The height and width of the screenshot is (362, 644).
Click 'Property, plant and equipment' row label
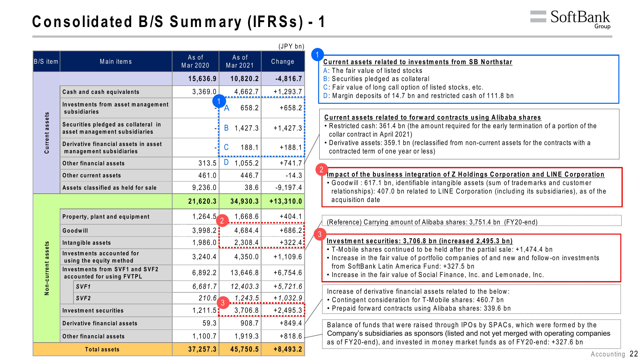pos(106,217)
